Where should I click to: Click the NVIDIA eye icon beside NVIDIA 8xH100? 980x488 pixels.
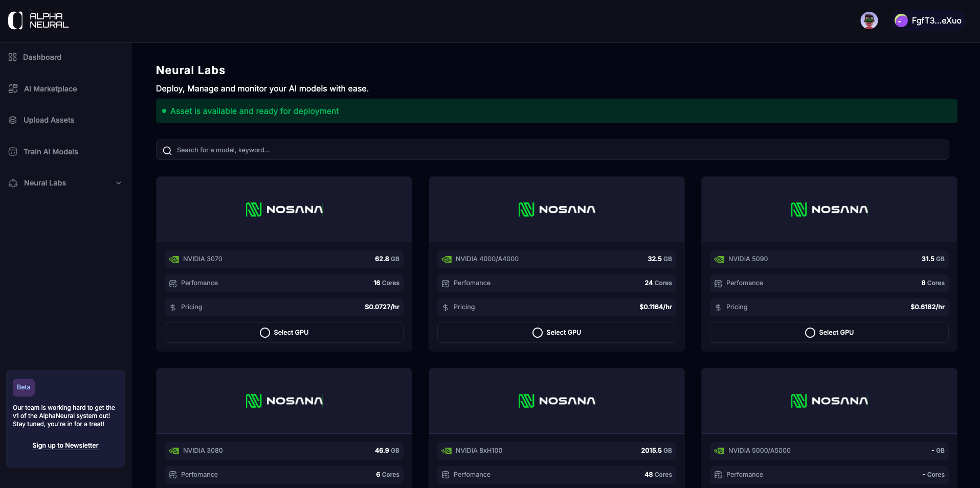pyautogui.click(x=447, y=451)
